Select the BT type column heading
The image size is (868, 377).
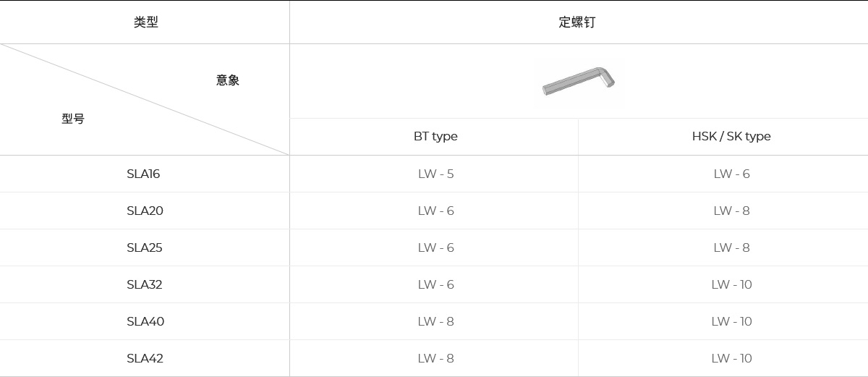(435, 136)
